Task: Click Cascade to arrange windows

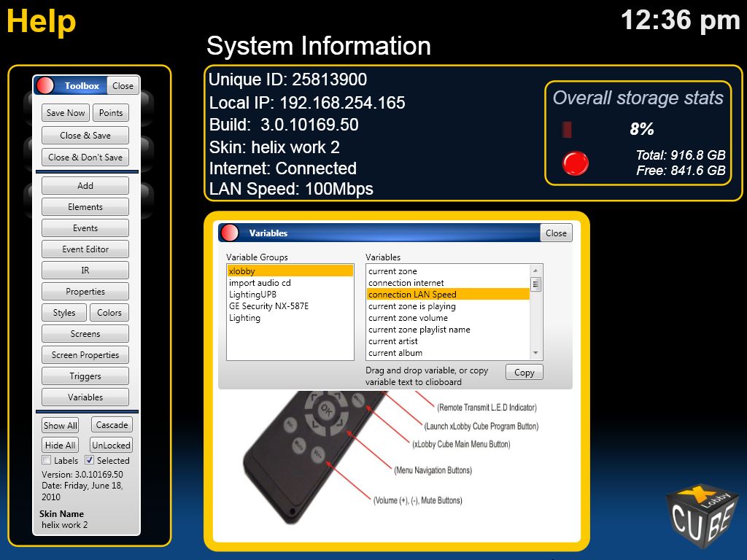Action: tap(112, 425)
